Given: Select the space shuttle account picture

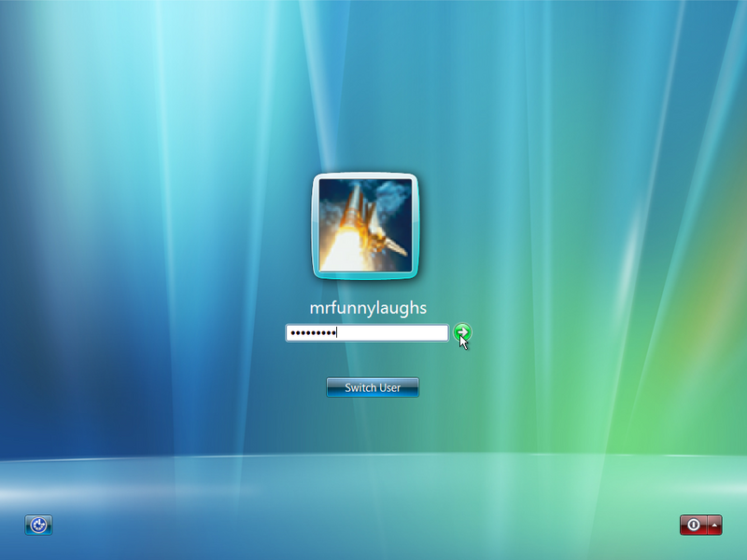Looking at the screenshot, I should [x=365, y=226].
